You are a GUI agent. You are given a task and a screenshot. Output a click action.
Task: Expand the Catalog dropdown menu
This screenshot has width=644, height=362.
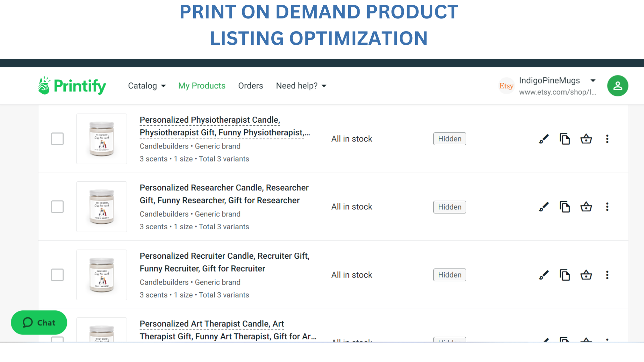click(147, 86)
